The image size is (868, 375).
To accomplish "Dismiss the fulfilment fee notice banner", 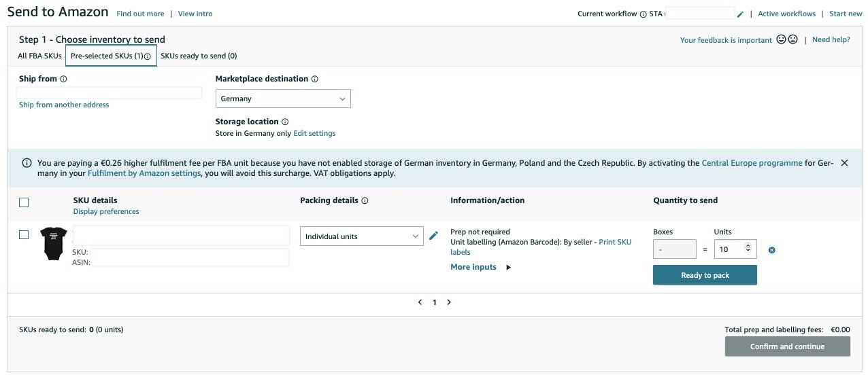I will (844, 163).
